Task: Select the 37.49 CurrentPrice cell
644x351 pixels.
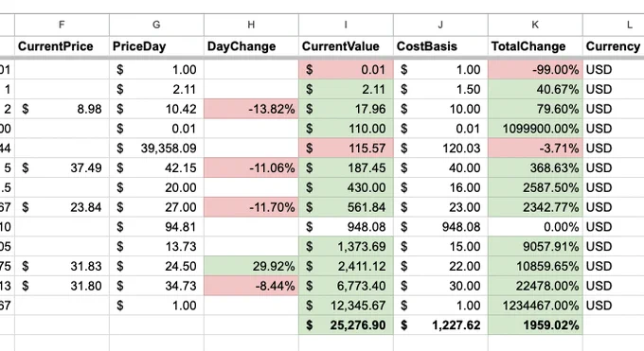Action: 62,167
